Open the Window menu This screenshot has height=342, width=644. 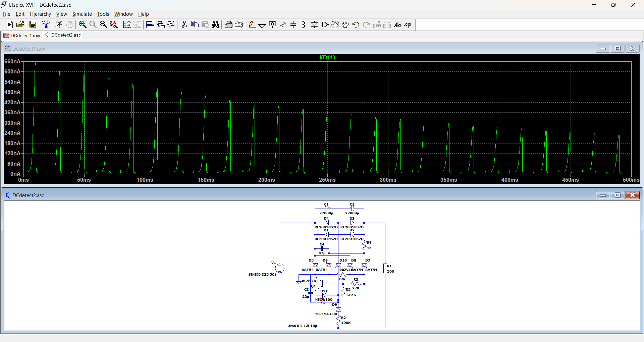123,14
